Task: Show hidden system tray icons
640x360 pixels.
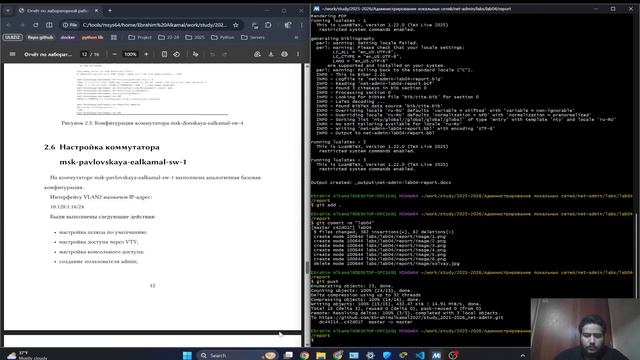Action: [523, 356]
